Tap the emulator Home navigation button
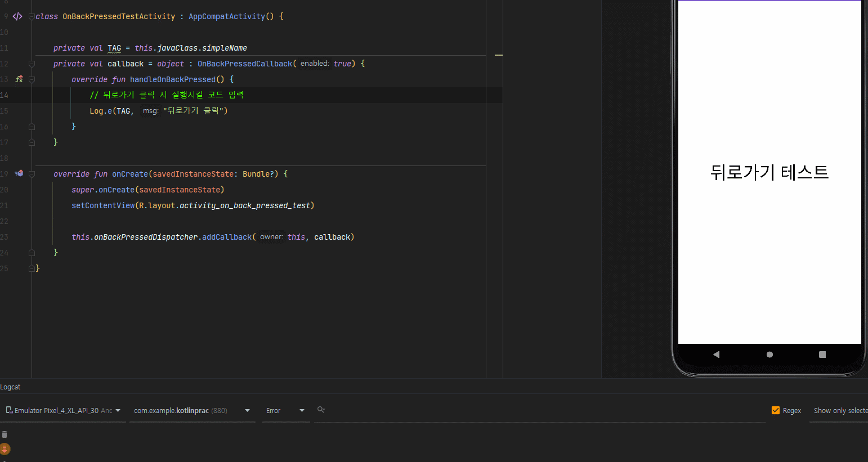Viewport: 868px width, 462px height. [769, 355]
